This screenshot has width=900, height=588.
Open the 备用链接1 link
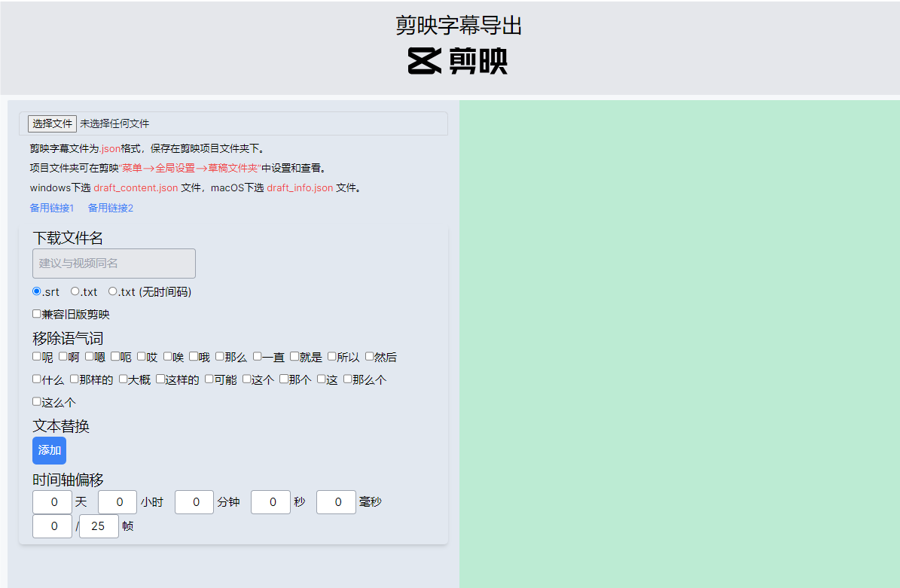click(x=52, y=208)
